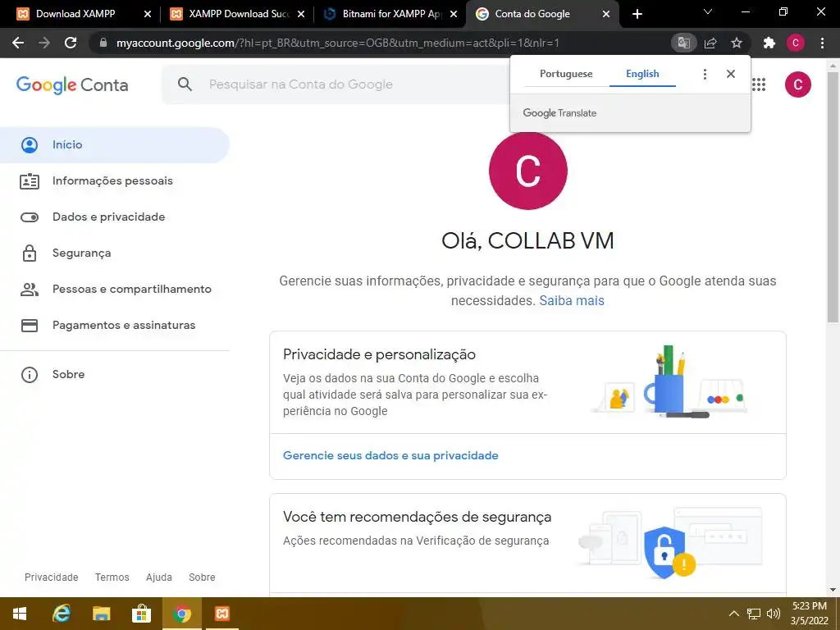
Task: Open Microsoft Store from the taskbar
Action: click(141, 614)
